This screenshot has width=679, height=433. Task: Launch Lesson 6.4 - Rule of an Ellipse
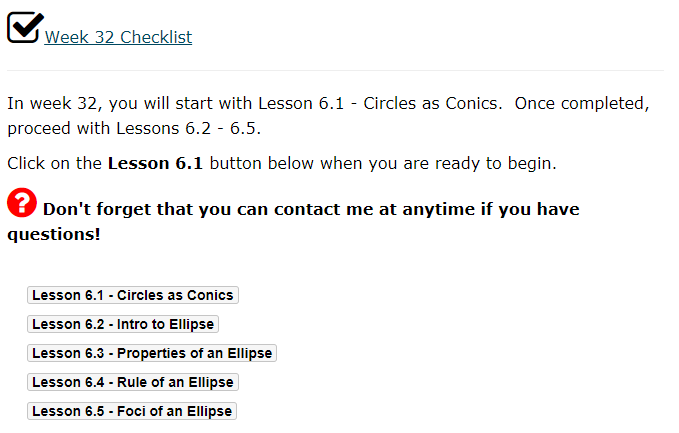pos(133,382)
